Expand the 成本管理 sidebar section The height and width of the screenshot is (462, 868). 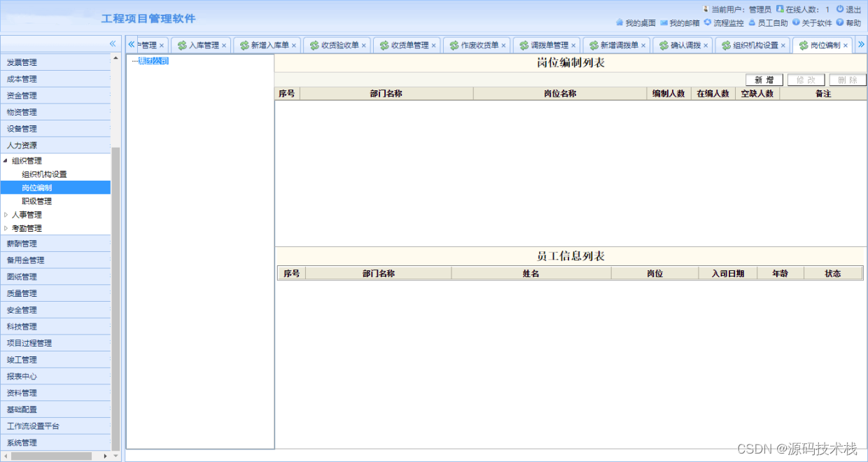(x=55, y=79)
